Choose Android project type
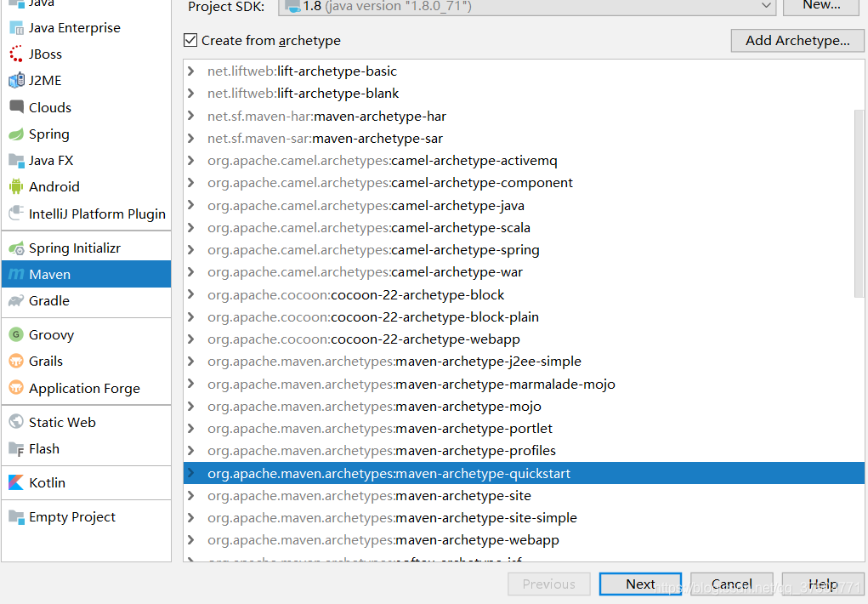The width and height of the screenshot is (868, 604). (x=87, y=187)
